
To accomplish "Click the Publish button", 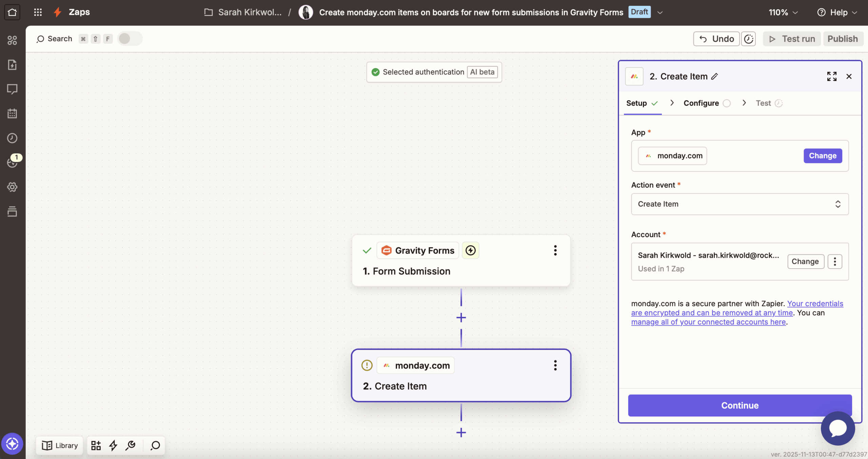I will coord(842,39).
